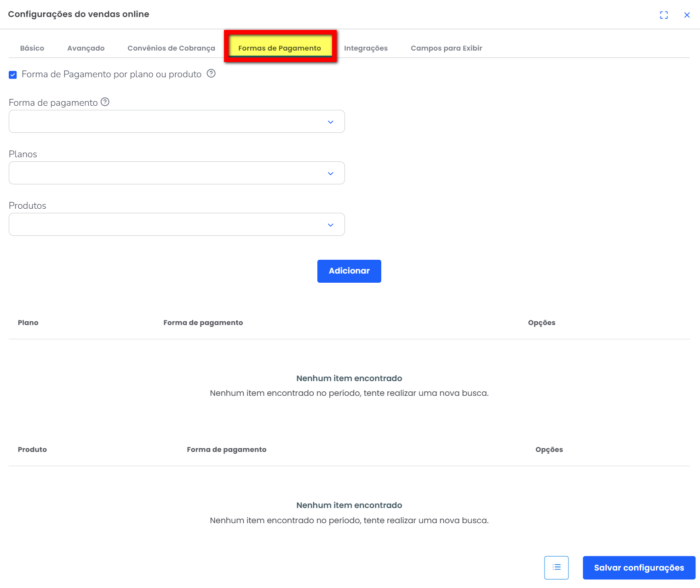Viewport: 700px width, 588px height.
Task: Close the Configurações do vendas online dialog
Action: pyautogui.click(x=687, y=15)
